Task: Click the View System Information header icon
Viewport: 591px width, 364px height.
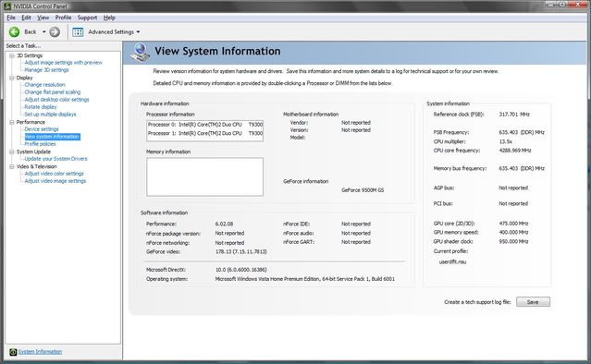Action: pyautogui.click(x=140, y=53)
